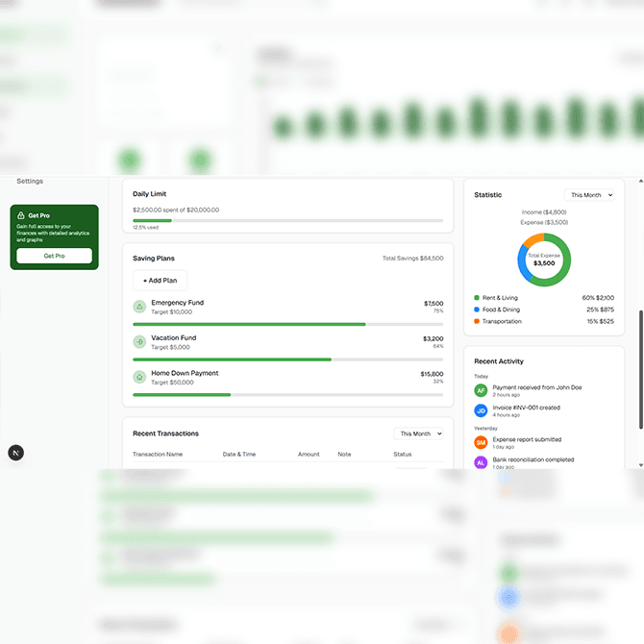Click the white Get Pro button
The height and width of the screenshot is (644, 644).
[x=54, y=256]
